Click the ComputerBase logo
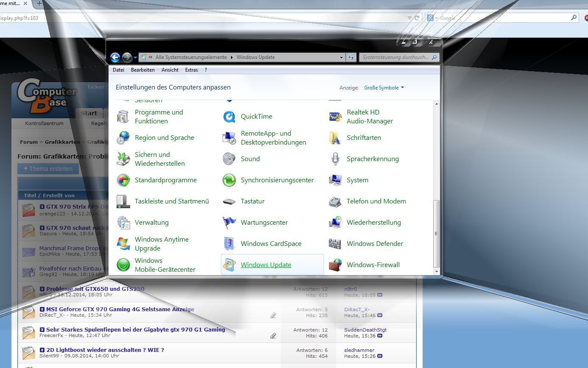 [47, 96]
